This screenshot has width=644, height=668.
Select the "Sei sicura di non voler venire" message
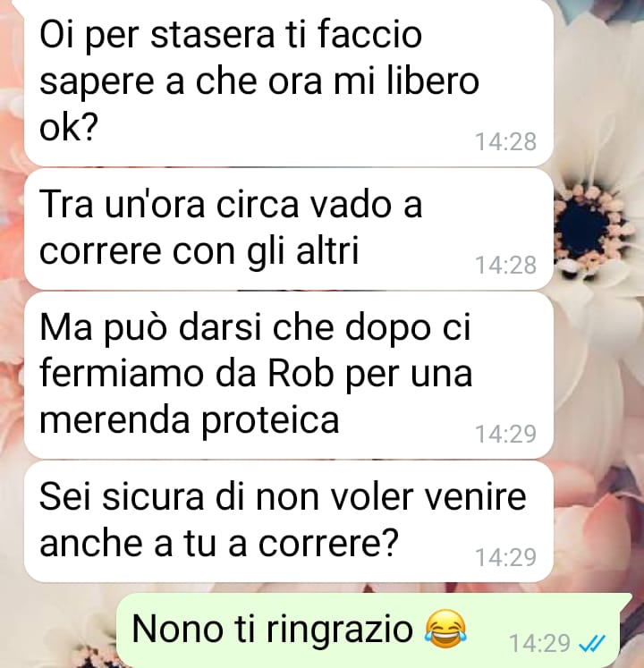coord(289,521)
